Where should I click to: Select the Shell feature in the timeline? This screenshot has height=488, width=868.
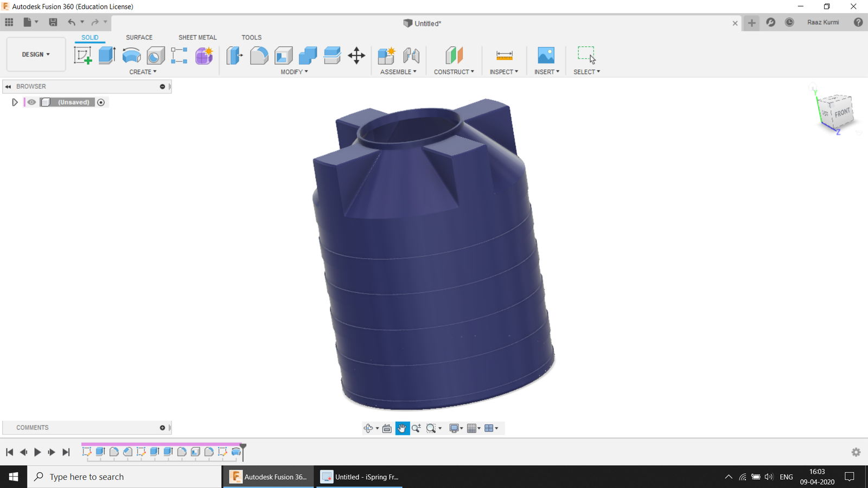coord(195,452)
